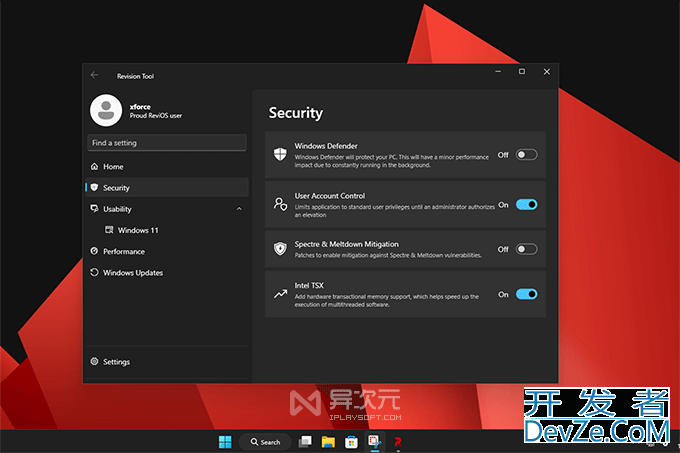Click the xforce user avatar
Viewport: 680px width, 453px height.
point(106,111)
